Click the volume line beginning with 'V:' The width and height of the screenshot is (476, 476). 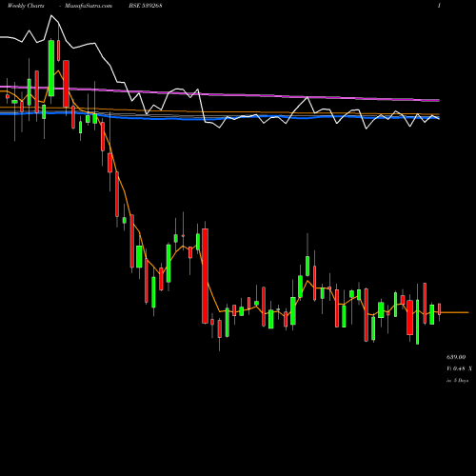pyautogui.click(x=459, y=368)
